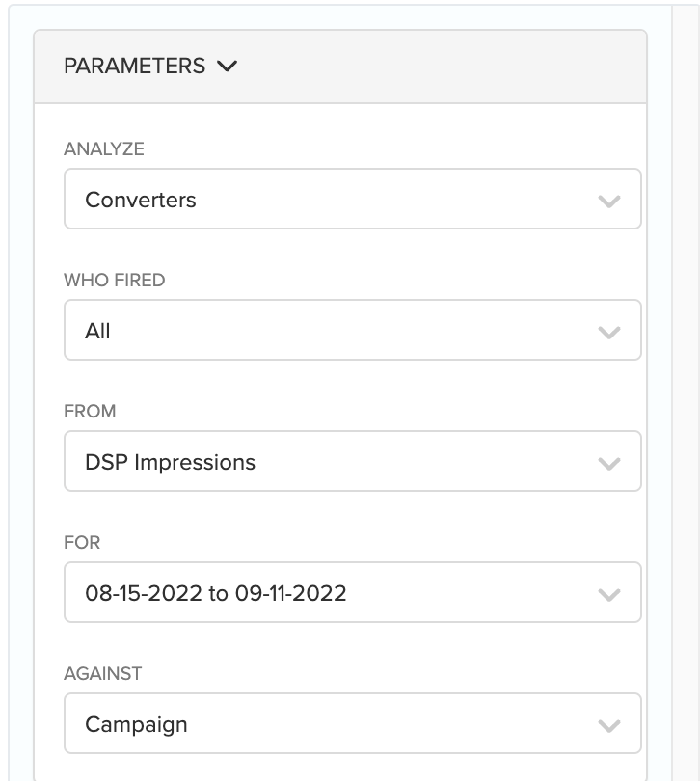Image resolution: width=700 pixels, height=781 pixels.
Task: Select the Campaign text value
Action: (136, 725)
